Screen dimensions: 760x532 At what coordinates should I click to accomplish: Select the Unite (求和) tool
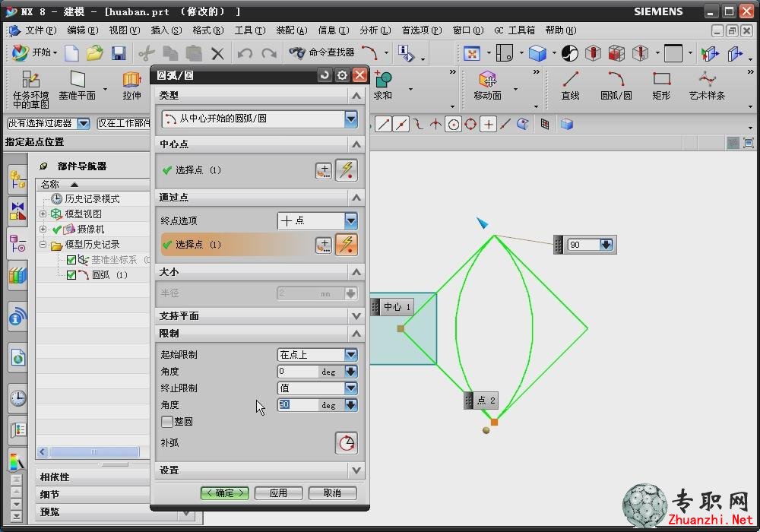pyautogui.click(x=383, y=86)
